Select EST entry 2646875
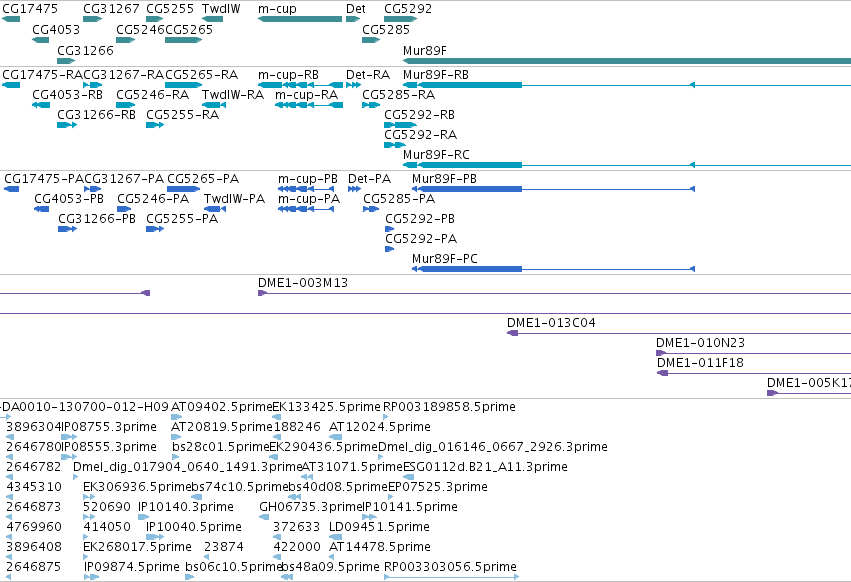Image resolution: width=851 pixels, height=582 pixels. pos(34,567)
